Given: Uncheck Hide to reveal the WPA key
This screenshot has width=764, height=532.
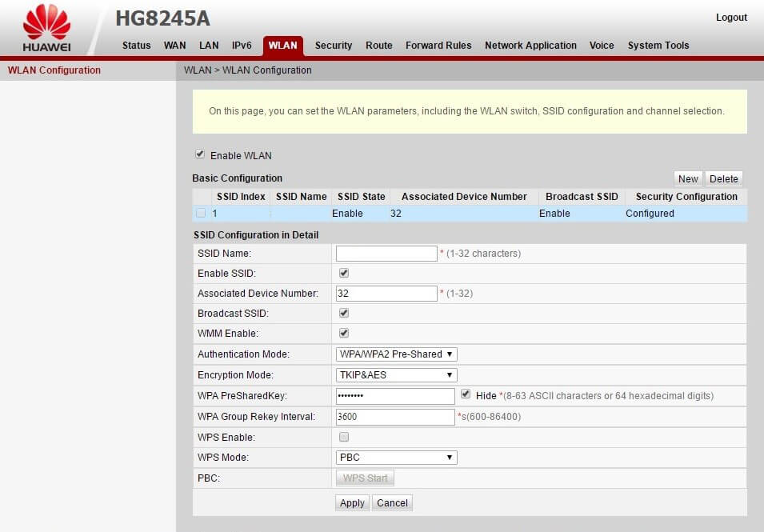Looking at the screenshot, I should pyautogui.click(x=466, y=394).
